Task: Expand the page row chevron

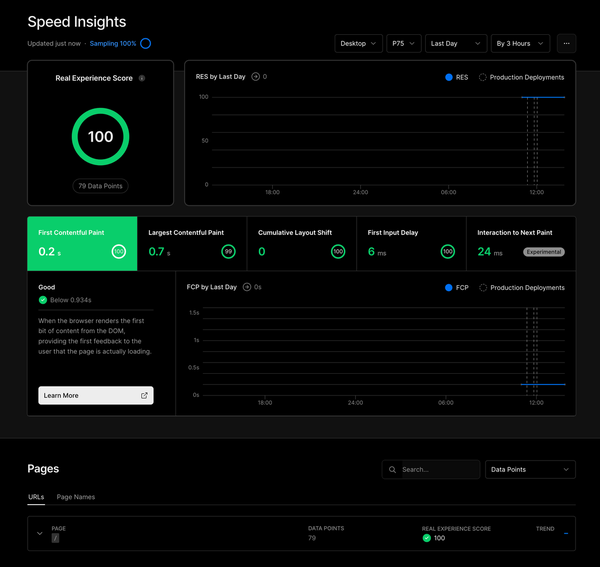Action: click(39, 533)
